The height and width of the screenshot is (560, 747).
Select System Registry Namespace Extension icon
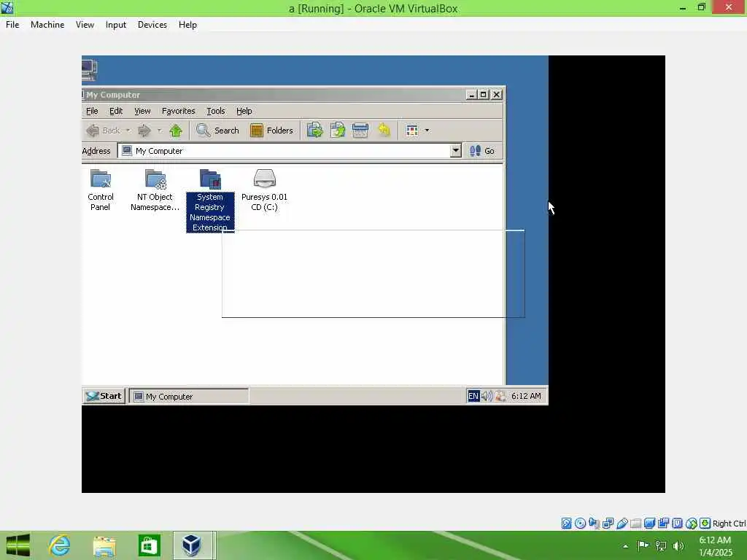coord(210,201)
